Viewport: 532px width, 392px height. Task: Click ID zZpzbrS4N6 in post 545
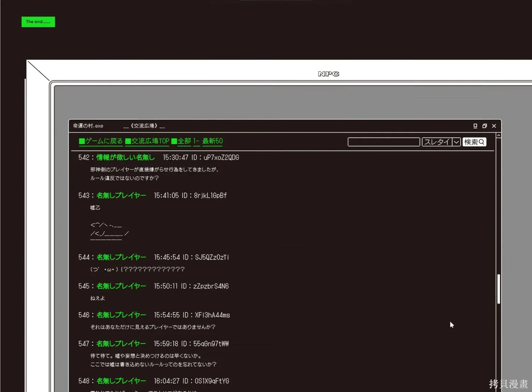click(x=211, y=286)
